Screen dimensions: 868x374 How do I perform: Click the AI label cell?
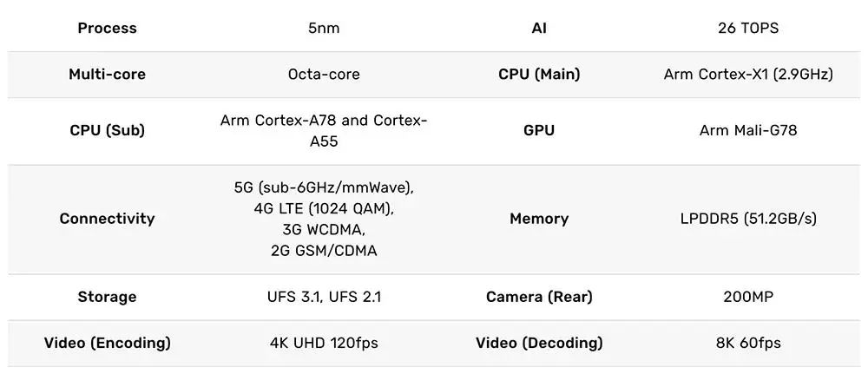pyautogui.click(x=539, y=29)
